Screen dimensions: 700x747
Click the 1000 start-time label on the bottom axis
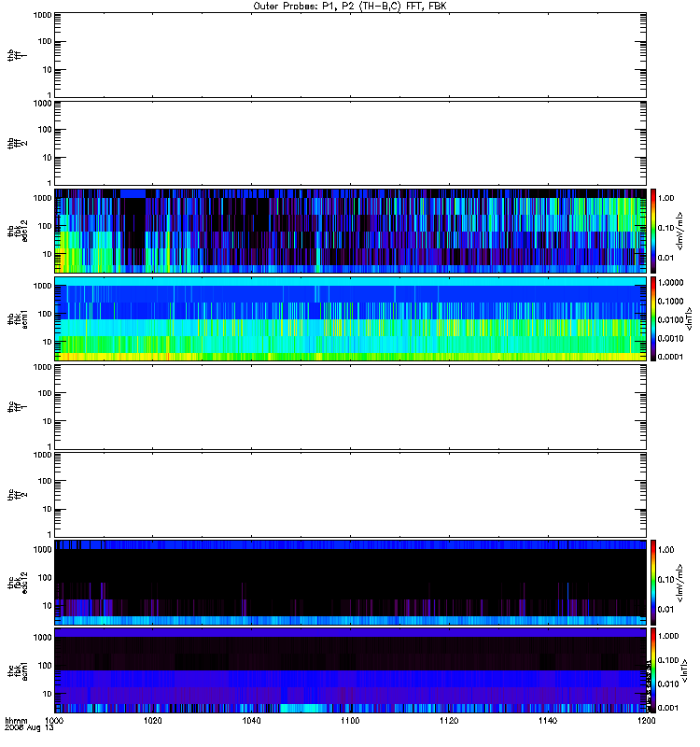tap(54, 721)
